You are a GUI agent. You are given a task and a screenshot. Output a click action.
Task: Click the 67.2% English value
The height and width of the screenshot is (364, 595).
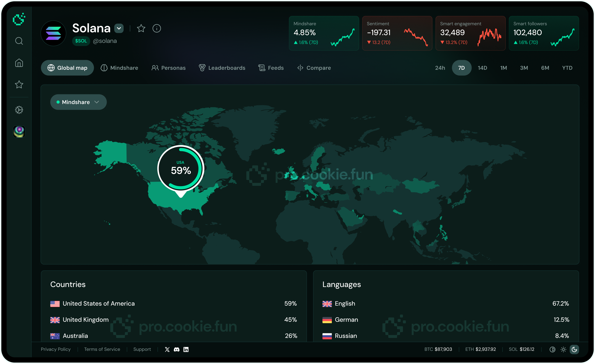point(561,303)
